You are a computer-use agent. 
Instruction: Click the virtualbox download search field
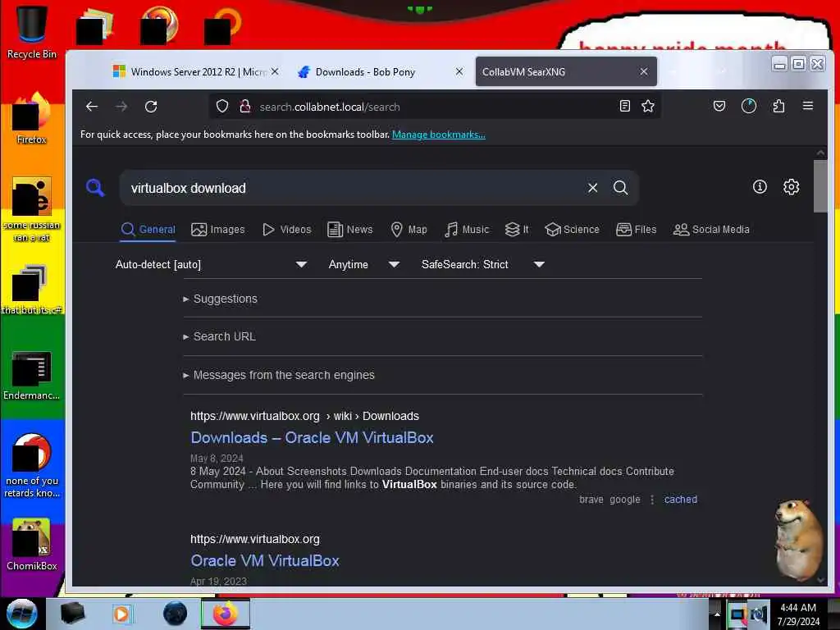354,188
